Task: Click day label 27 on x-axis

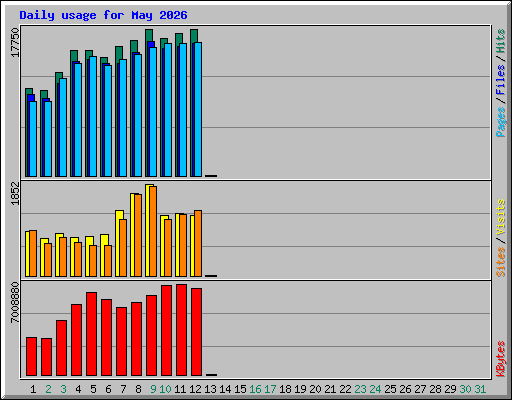Action: coord(420,389)
